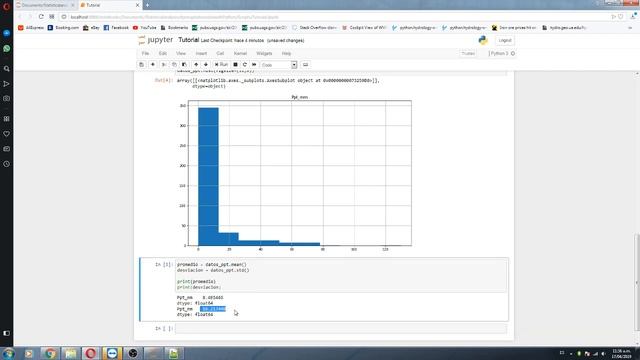Open the eBay bookmark
This screenshot has height=360, width=640.
(x=91, y=28)
